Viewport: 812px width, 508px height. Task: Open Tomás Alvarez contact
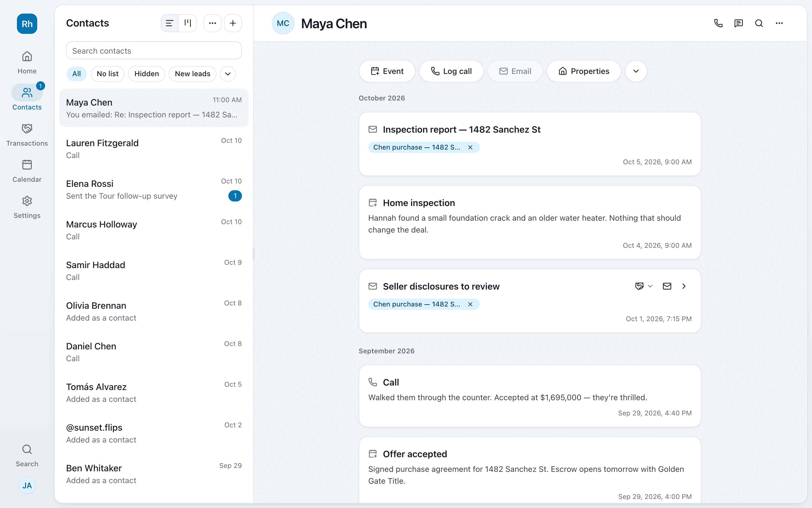click(154, 393)
